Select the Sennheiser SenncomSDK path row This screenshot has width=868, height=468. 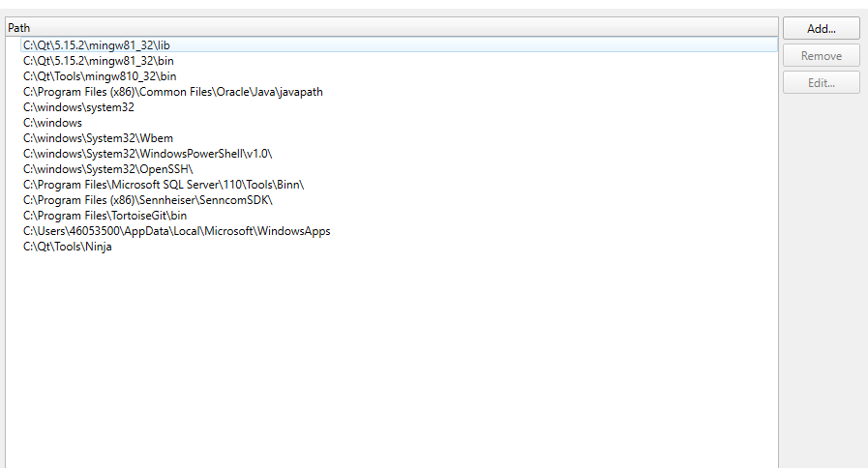(x=399, y=200)
